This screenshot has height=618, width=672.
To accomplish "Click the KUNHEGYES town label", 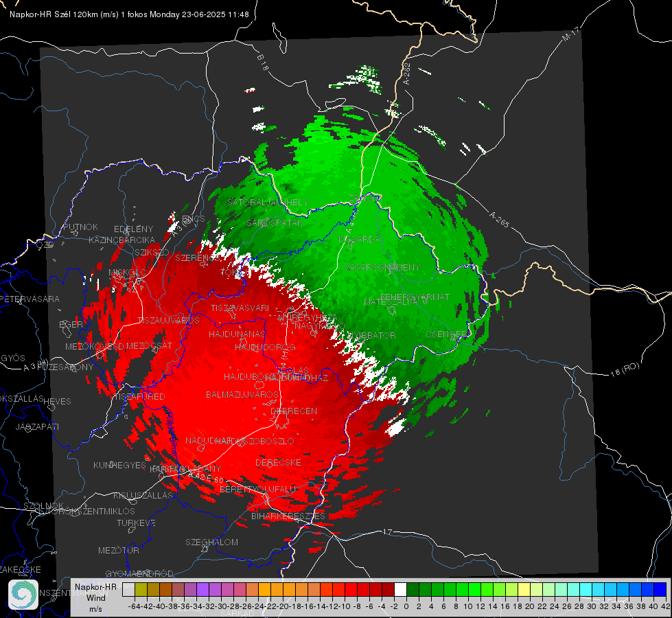I will click(x=119, y=466).
